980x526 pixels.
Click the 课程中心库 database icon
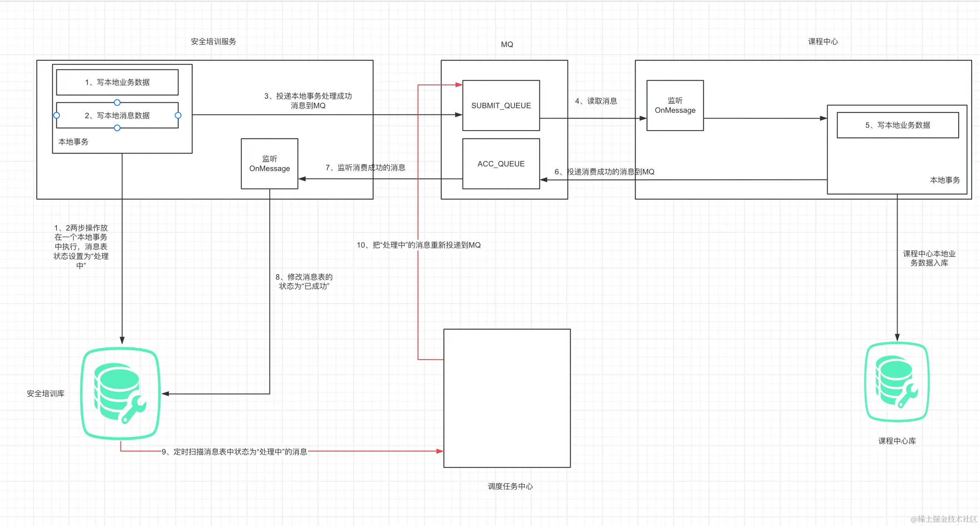(x=897, y=382)
